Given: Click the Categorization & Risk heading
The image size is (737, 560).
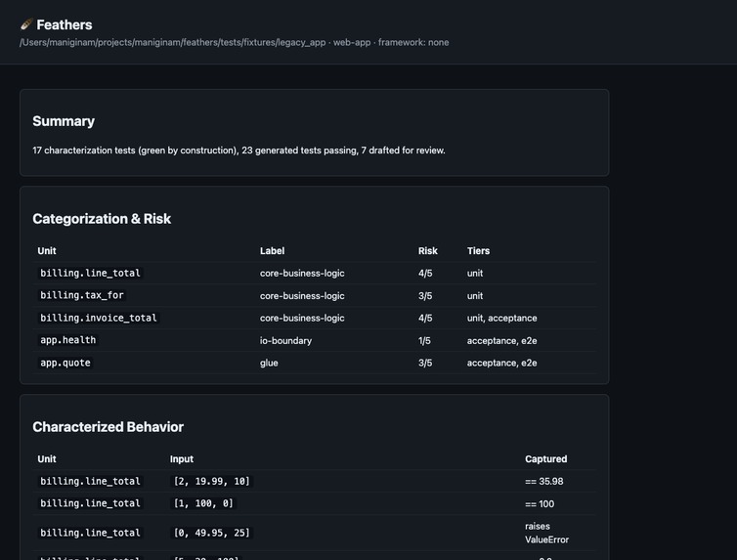Looking at the screenshot, I should pos(102,219).
